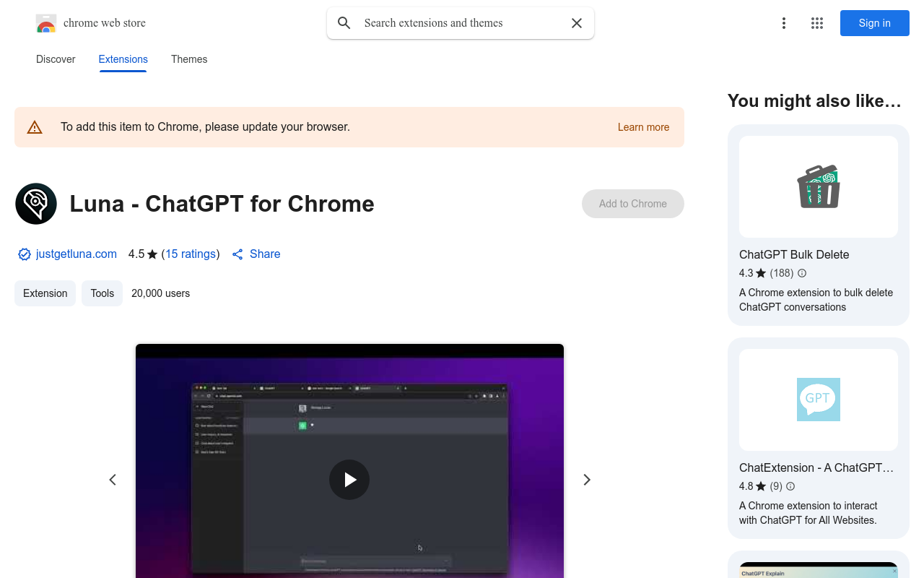Go to next screenshot with right arrow
Screen dimensions: 924x578
pyautogui.click(x=587, y=480)
